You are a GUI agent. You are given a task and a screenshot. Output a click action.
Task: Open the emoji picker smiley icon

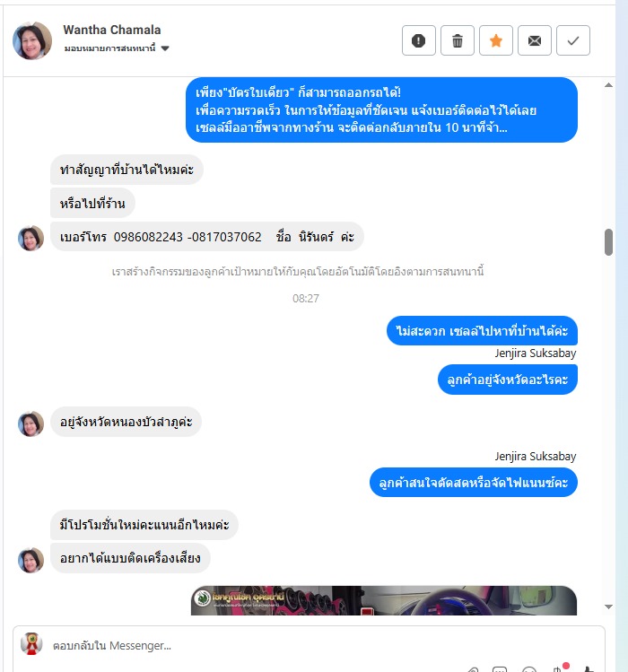(529, 670)
